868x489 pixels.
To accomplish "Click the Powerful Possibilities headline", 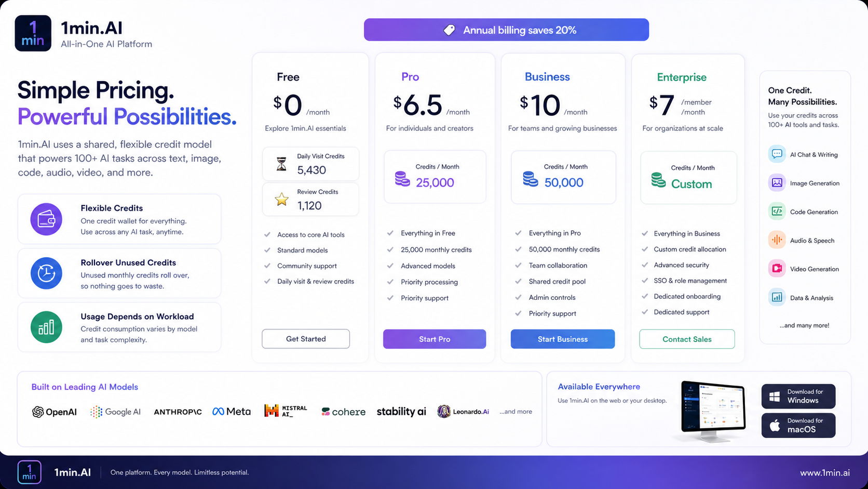I will click(127, 116).
